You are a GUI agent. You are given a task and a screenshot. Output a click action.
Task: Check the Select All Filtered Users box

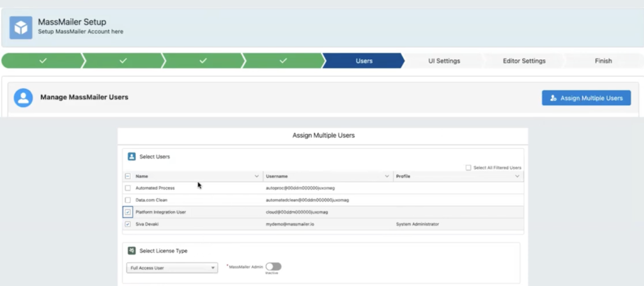[468, 168]
